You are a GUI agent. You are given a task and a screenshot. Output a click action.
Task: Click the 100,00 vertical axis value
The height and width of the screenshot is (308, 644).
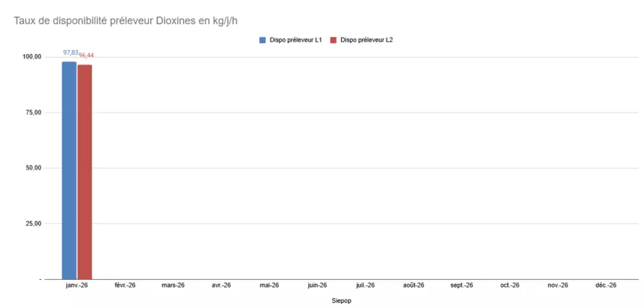[x=33, y=57]
